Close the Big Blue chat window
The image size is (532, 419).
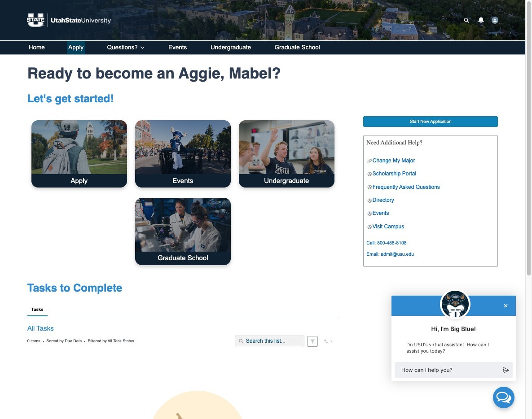pos(506,306)
